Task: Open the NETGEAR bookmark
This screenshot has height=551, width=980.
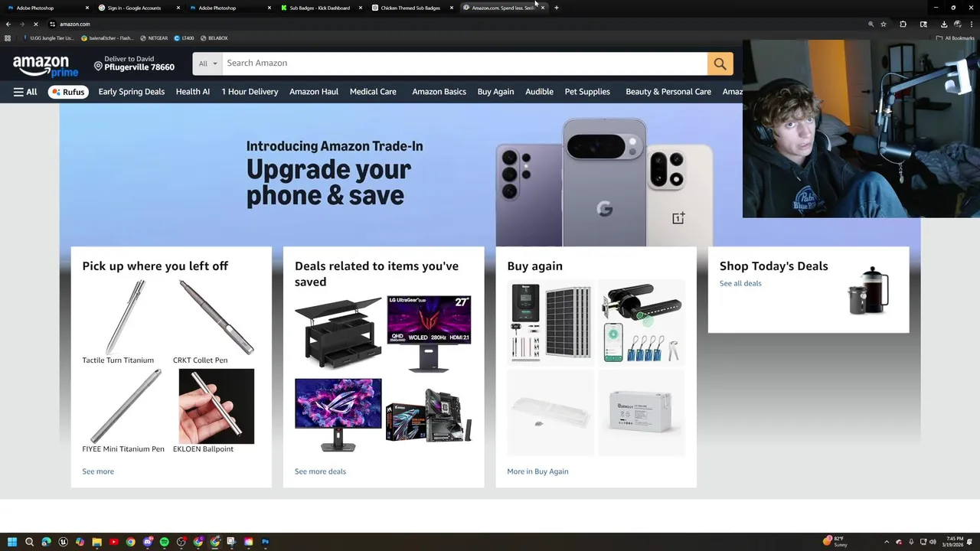Action: (154, 37)
